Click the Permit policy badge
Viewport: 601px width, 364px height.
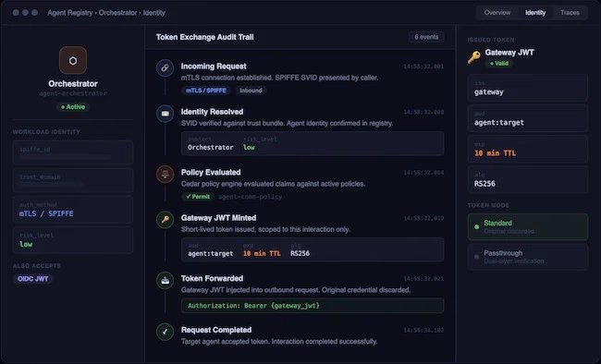coord(198,197)
